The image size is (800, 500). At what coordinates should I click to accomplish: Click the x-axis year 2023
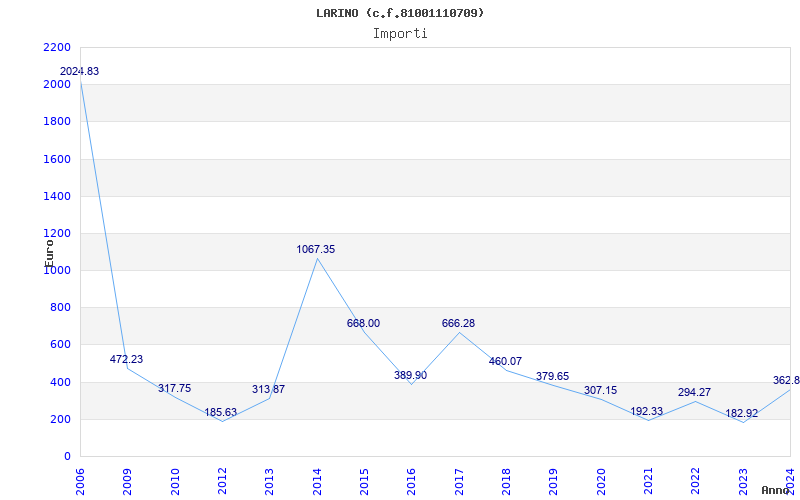click(743, 482)
